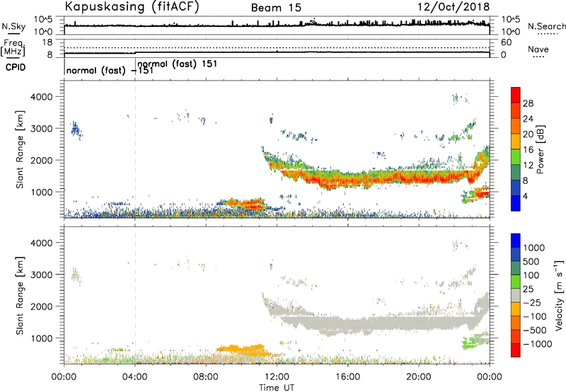Click 'Slant Range [km]' label of power panel
Image resolution: width=566 pixels, height=392 pixels.
(20, 149)
